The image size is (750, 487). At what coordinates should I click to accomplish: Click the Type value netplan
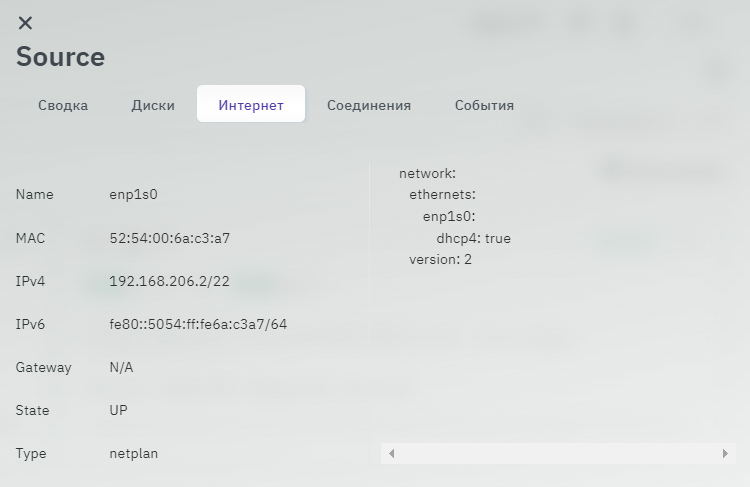(x=133, y=453)
